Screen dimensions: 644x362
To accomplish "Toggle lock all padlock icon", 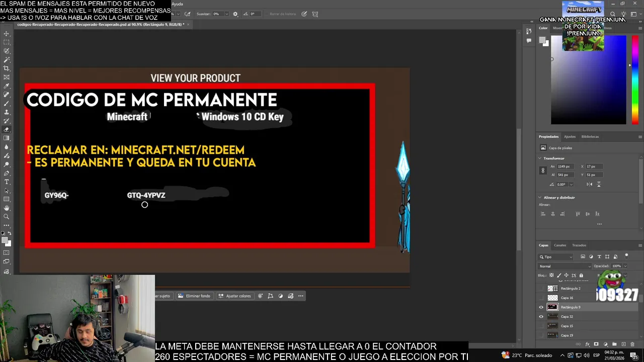I will pyautogui.click(x=581, y=275).
